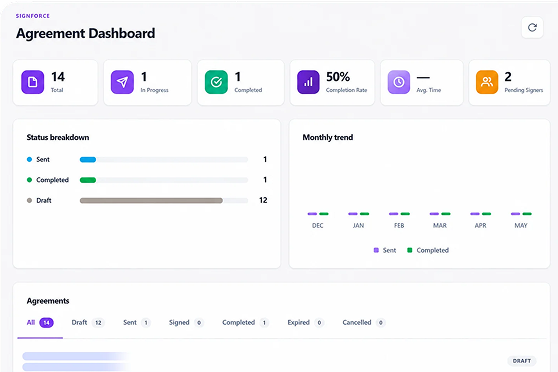Viewport: 558px width, 372px height.
Task: Click the clock Avg. Time icon
Action: [x=399, y=82]
